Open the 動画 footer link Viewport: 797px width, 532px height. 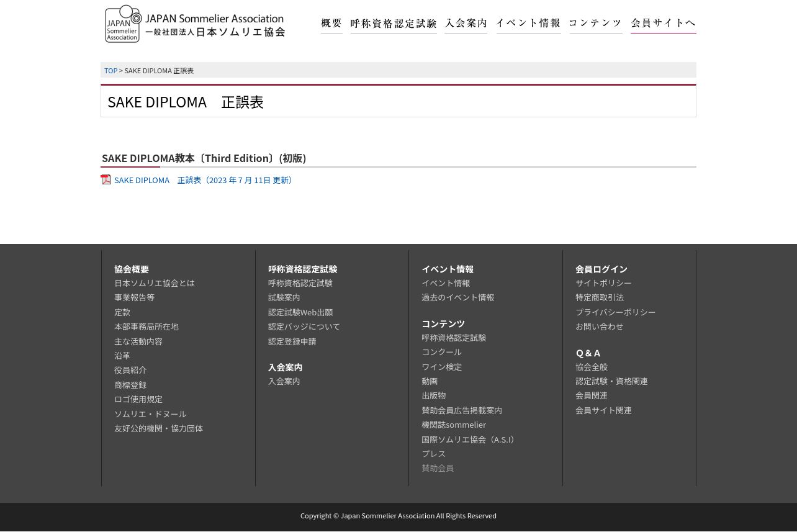pyautogui.click(x=430, y=381)
